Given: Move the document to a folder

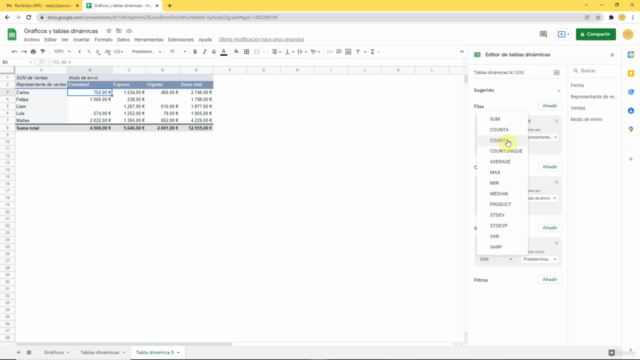Looking at the screenshot, I should (119, 31).
